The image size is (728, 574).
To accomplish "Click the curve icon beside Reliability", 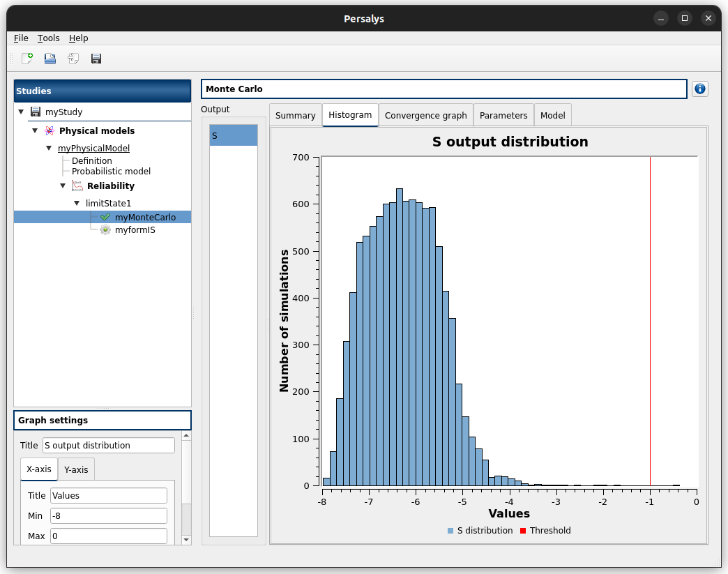I will pyautogui.click(x=77, y=186).
